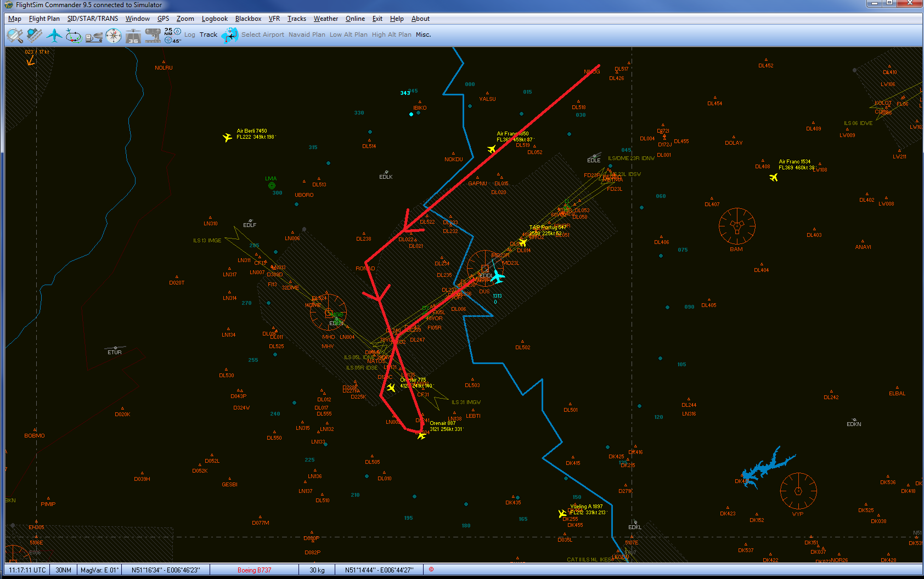Open the Navaid Plan view

click(x=306, y=35)
